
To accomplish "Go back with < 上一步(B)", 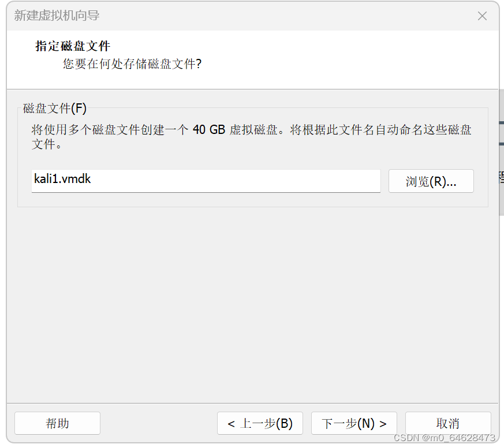I will pos(260,423).
